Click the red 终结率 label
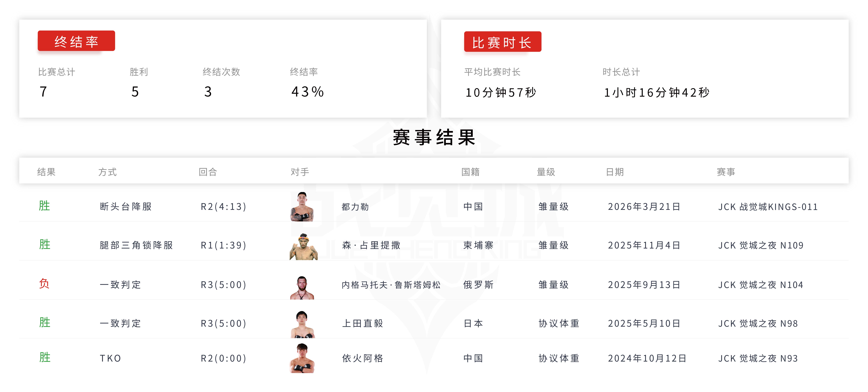This screenshot has width=868, height=392. (76, 41)
